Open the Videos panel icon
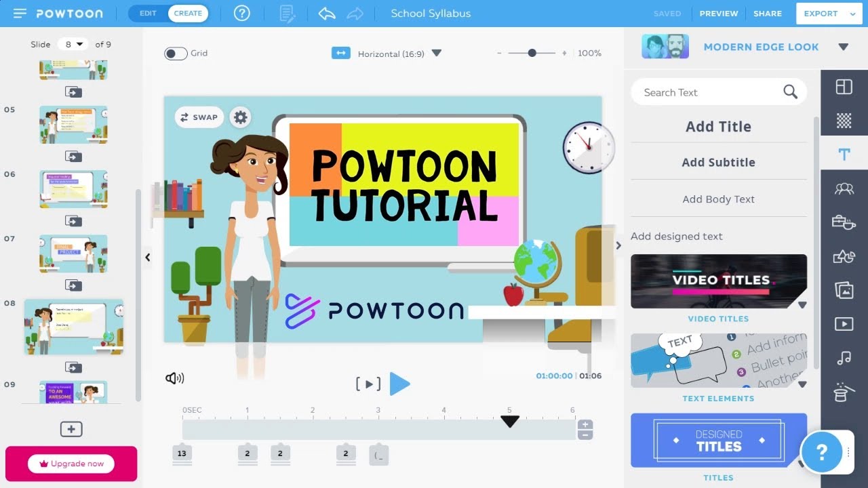 tap(844, 324)
